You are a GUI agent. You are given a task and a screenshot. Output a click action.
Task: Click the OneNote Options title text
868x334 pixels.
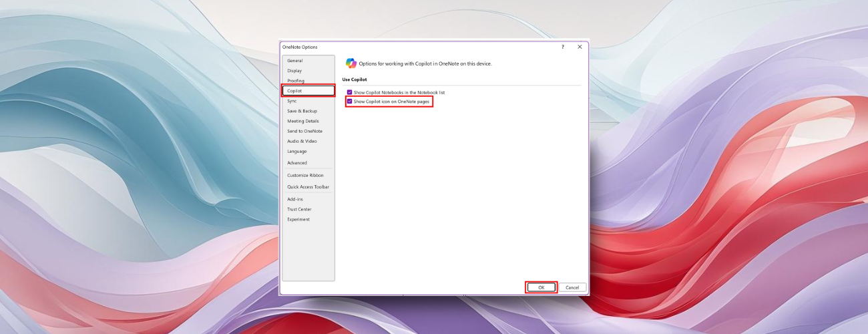click(x=300, y=47)
